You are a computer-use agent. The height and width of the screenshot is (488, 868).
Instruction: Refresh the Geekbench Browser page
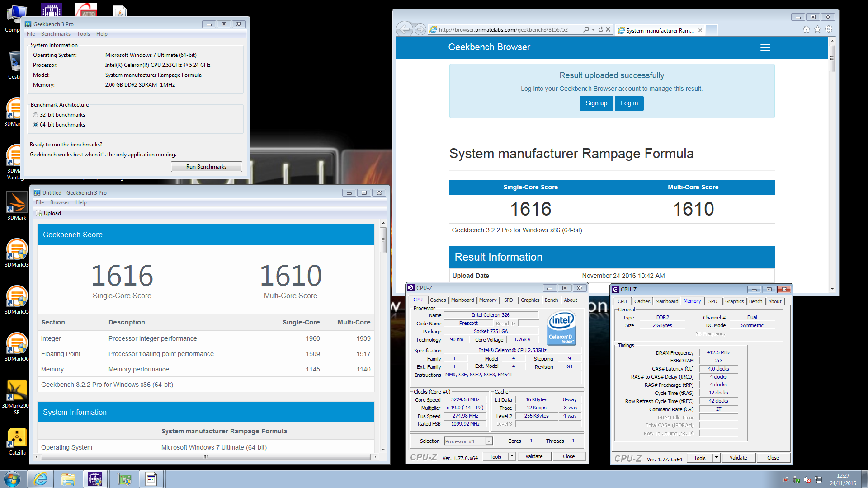pyautogui.click(x=601, y=29)
